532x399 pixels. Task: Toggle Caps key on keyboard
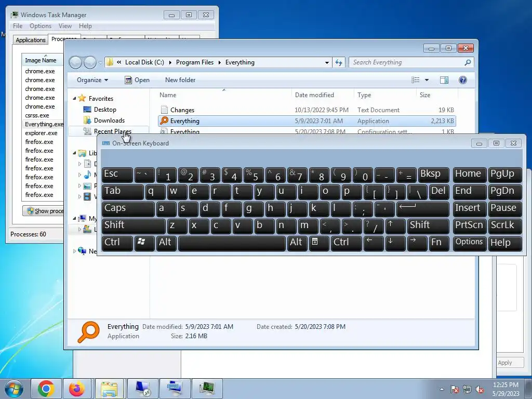[128, 209]
